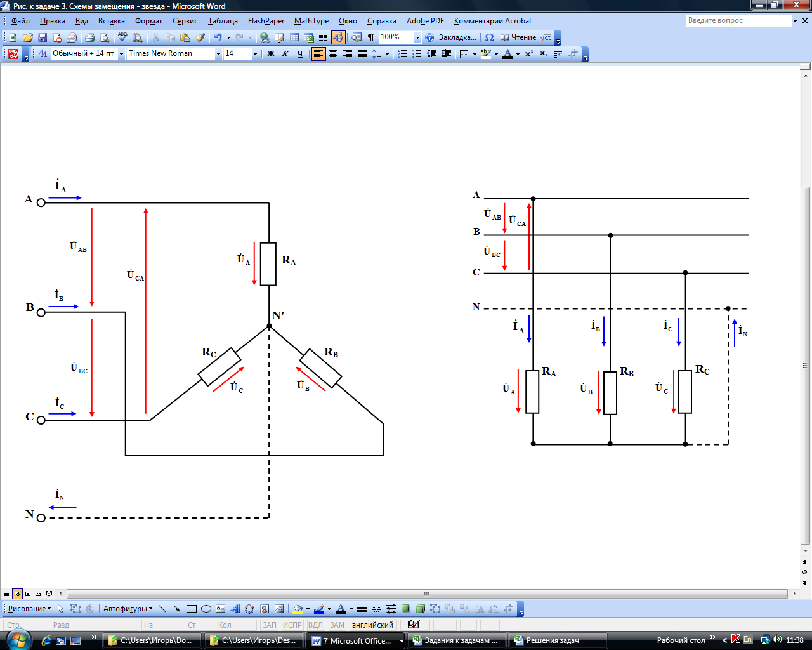Image resolution: width=812 pixels, height=650 pixels.
Task: Open the Рисование drawing menu
Action: pyautogui.click(x=29, y=609)
